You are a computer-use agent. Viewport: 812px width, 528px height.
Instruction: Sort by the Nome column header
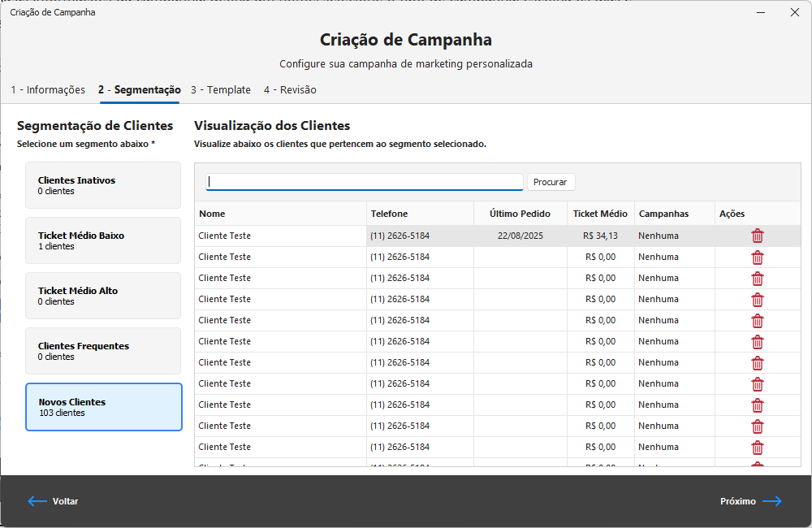click(x=280, y=214)
